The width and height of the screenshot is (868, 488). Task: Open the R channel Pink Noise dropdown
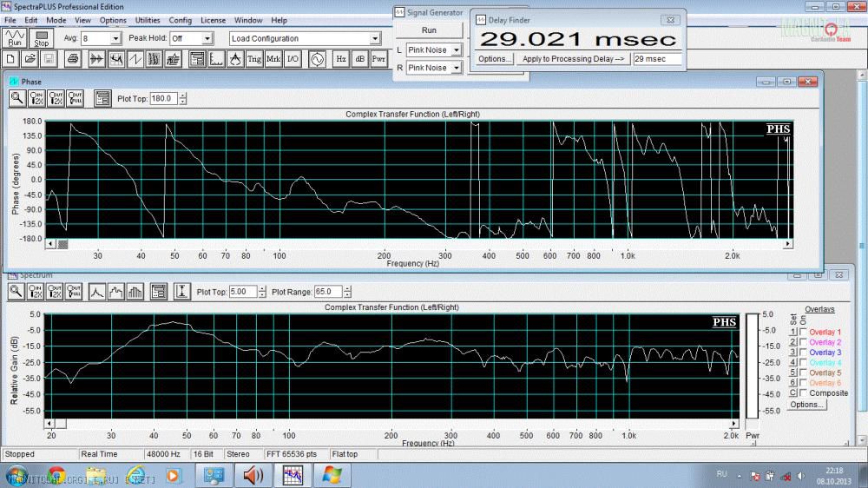[457, 68]
